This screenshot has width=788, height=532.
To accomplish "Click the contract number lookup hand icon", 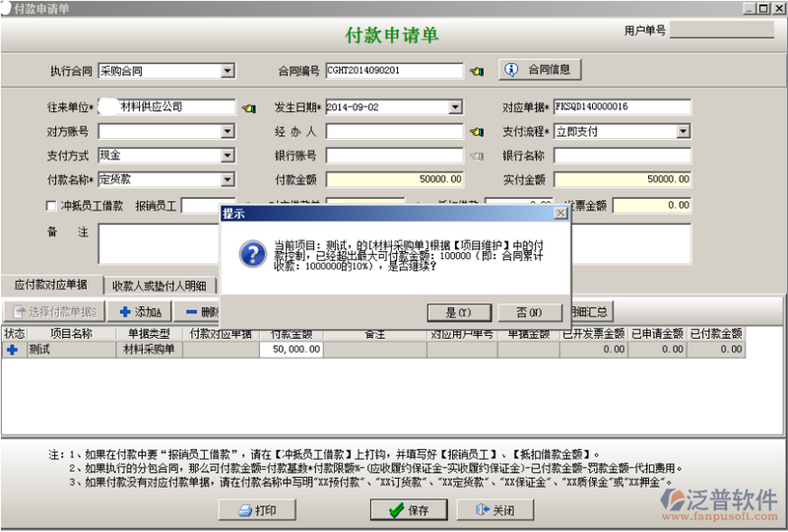I will [x=477, y=71].
